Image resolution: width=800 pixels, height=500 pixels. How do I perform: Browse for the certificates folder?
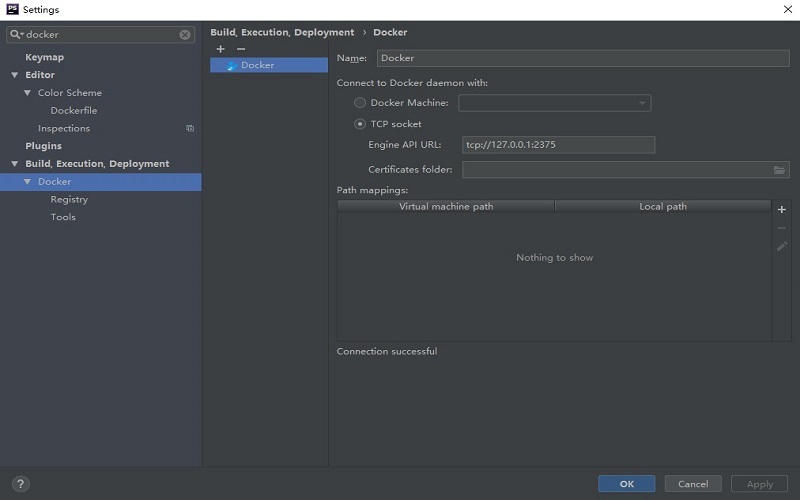[780, 170]
